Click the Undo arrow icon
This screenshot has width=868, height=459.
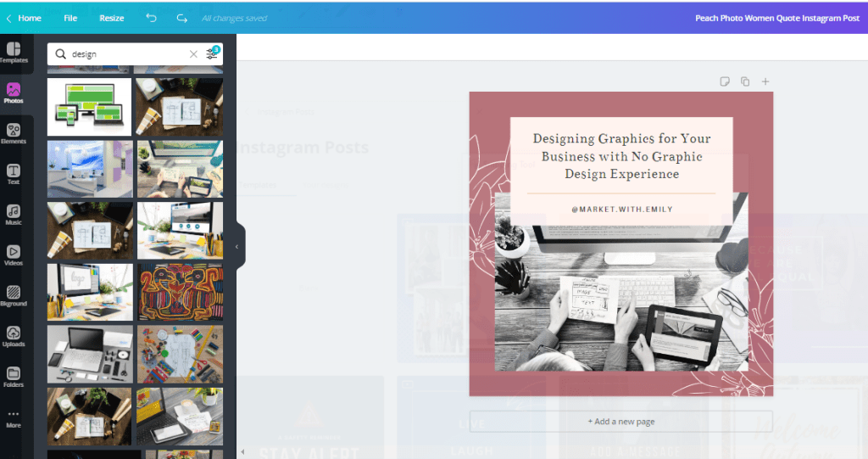click(x=151, y=18)
